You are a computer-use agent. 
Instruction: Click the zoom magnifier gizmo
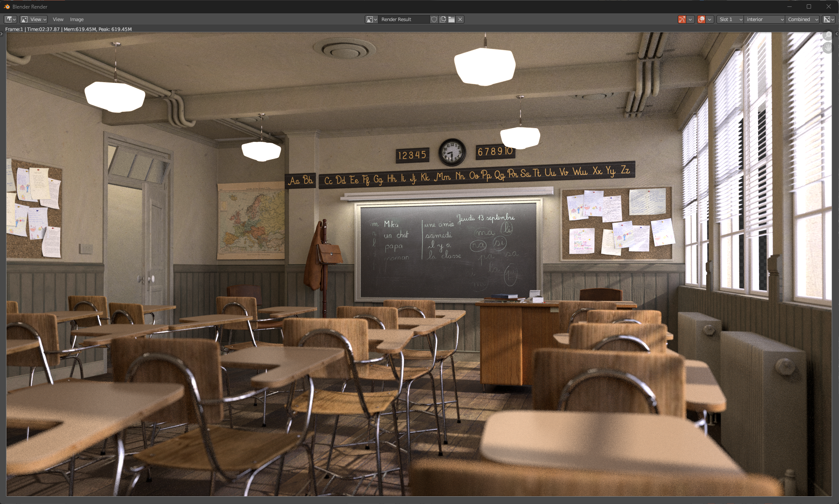click(828, 35)
